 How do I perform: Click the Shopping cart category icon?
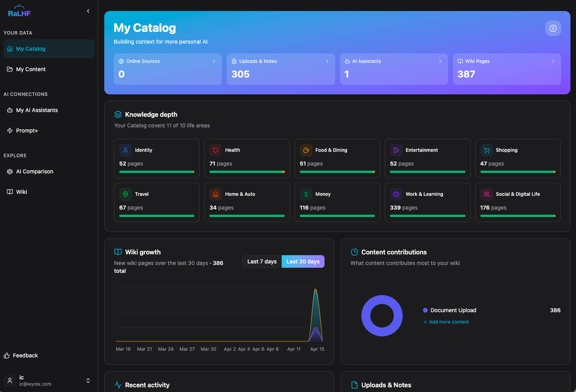coord(486,150)
